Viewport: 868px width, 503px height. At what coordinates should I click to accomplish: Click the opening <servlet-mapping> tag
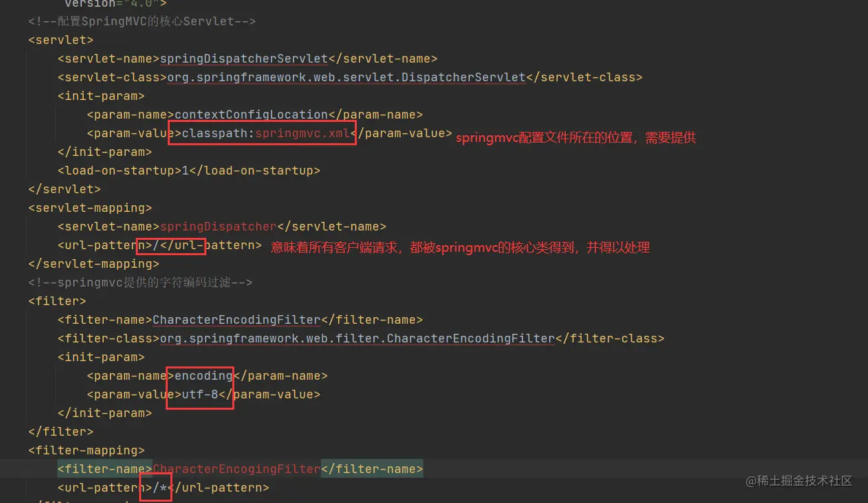click(90, 208)
